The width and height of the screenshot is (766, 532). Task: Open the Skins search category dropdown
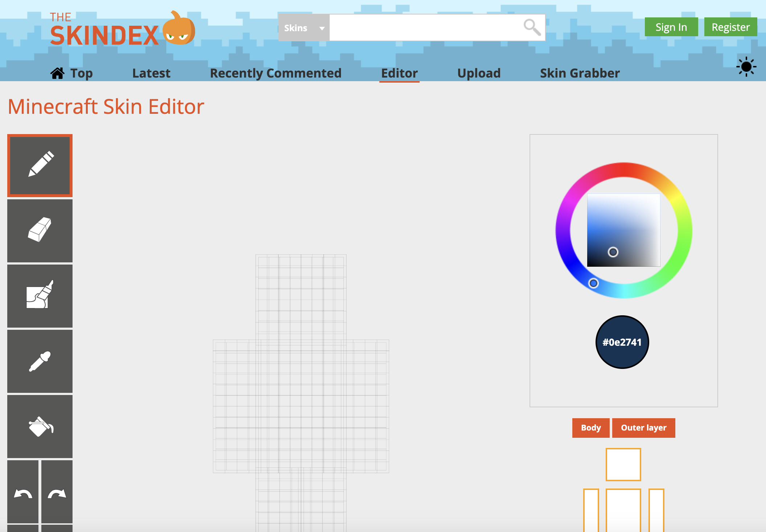[304, 28]
